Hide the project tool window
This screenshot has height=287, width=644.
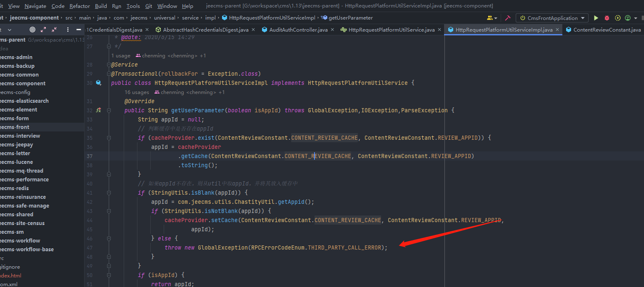pos(78,30)
